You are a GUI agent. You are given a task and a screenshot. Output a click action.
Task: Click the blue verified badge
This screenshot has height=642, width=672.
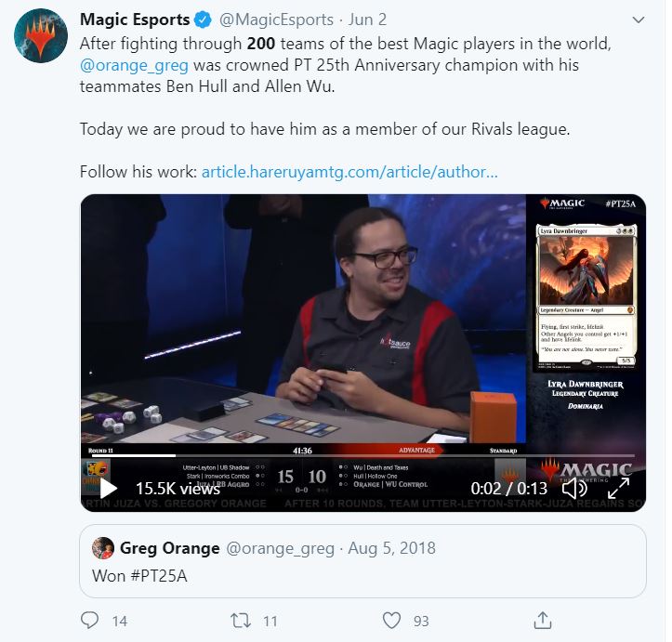click(204, 20)
